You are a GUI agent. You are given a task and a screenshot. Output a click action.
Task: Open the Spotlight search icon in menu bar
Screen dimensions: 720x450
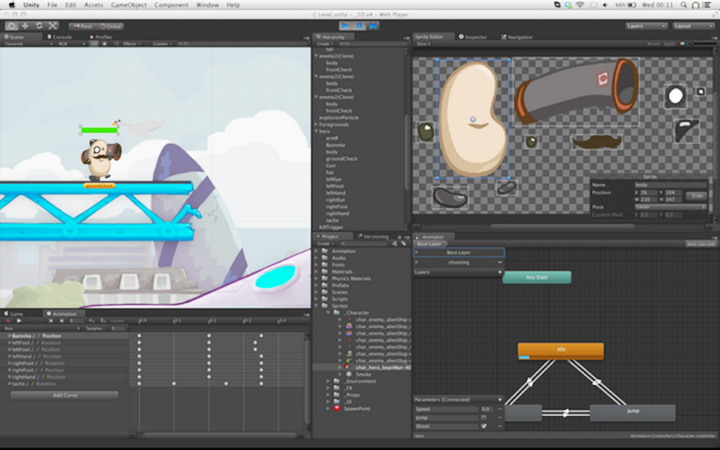[x=684, y=5]
